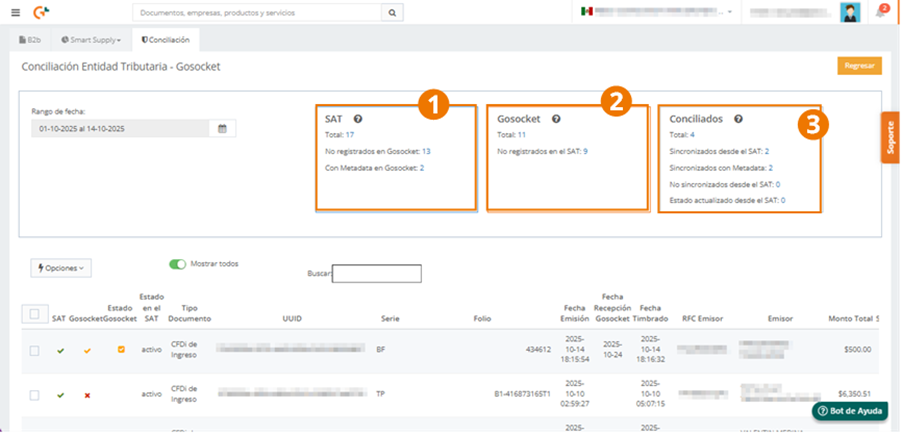Open the country/company selector dropdown
This screenshot has width=903, height=434.
[x=657, y=12]
